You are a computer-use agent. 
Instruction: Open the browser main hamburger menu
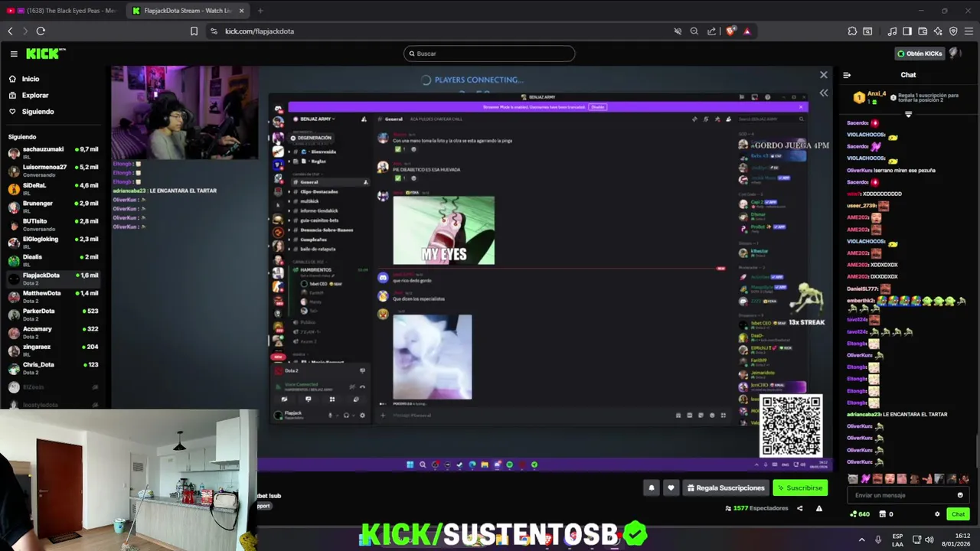(x=969, y=31)
